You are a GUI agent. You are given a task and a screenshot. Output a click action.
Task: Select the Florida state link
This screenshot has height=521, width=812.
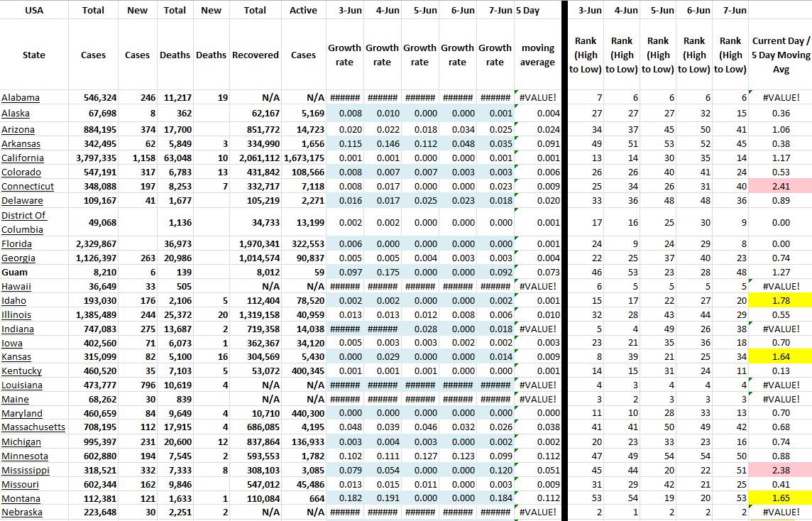pos(17,244)
